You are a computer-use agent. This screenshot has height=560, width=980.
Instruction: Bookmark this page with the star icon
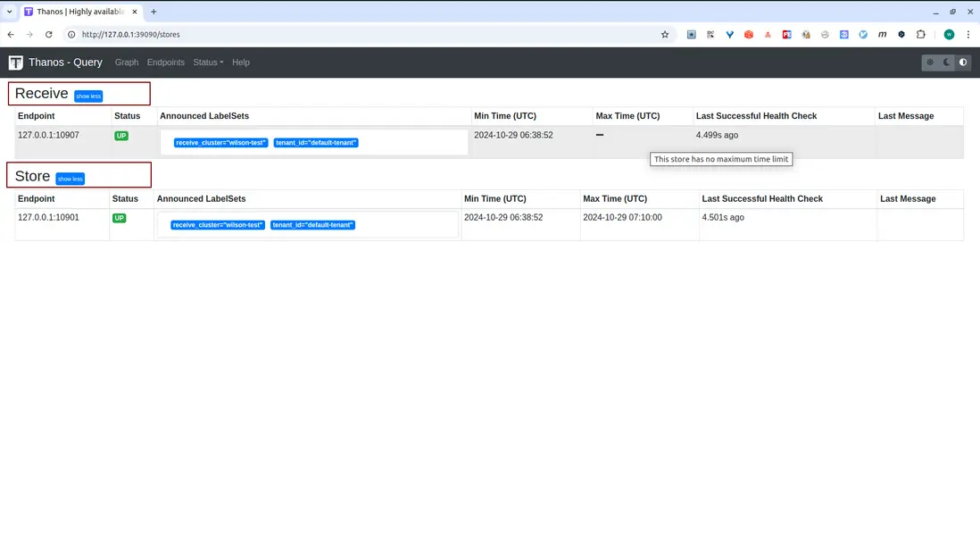(x=665, y=35)
